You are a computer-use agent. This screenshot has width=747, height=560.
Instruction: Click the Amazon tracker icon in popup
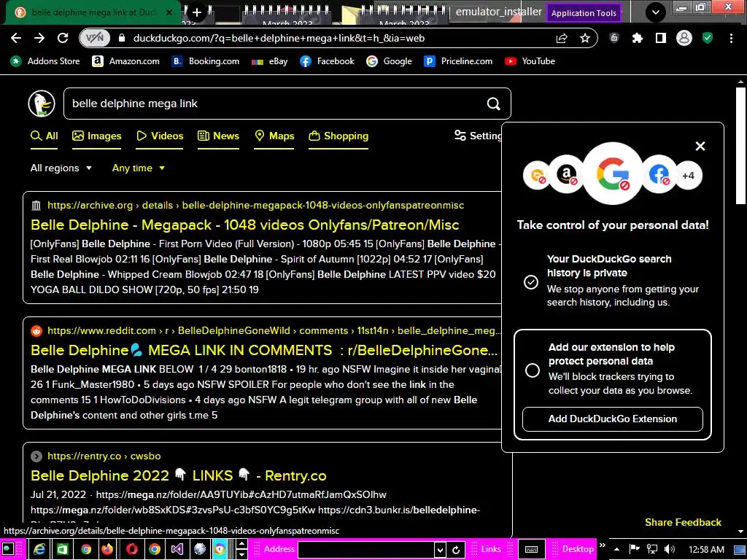[x=566, y=175]
